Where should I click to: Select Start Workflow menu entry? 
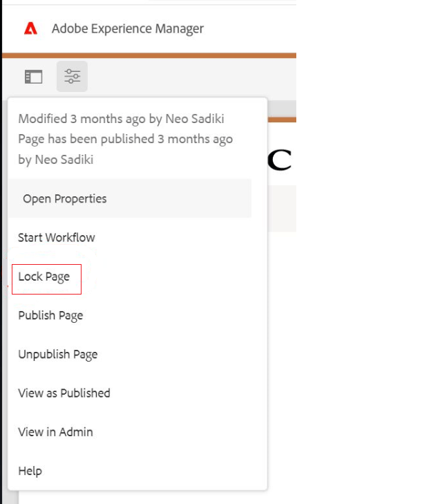57,238
